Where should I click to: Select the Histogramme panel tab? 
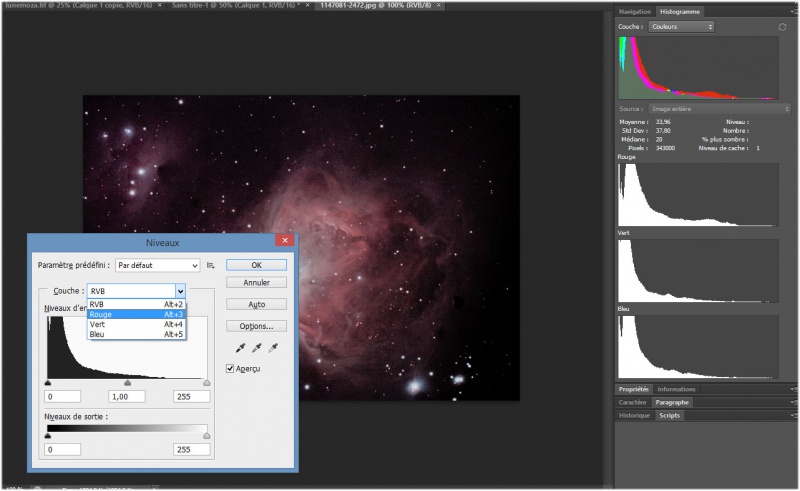pos(680,11)
